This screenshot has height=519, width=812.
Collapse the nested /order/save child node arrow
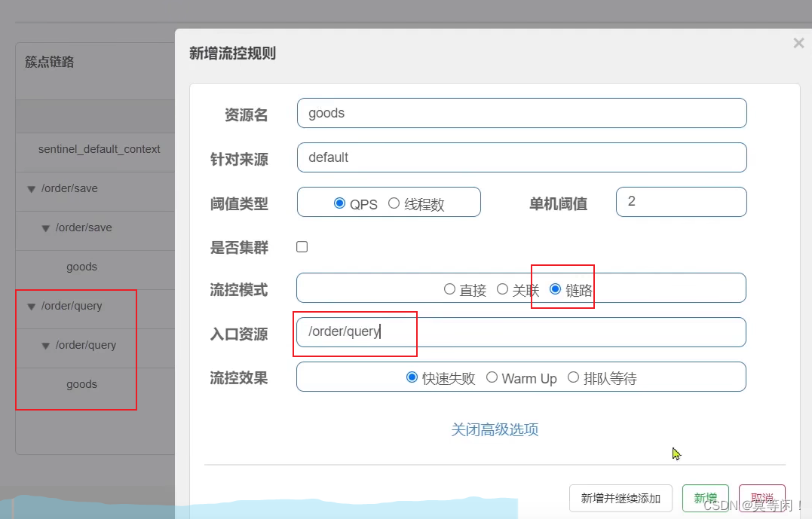(x=45, y=229)
